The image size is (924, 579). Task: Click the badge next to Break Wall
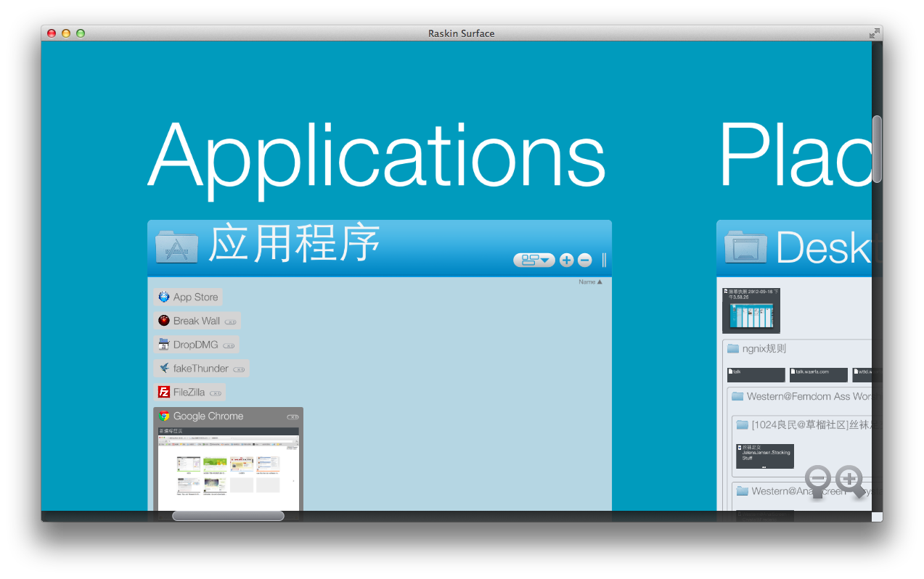click(230, 321)
